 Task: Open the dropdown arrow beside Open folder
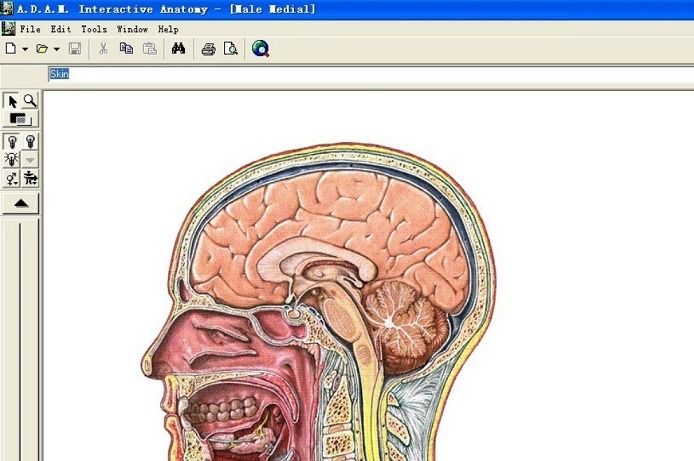pos(57,49)
